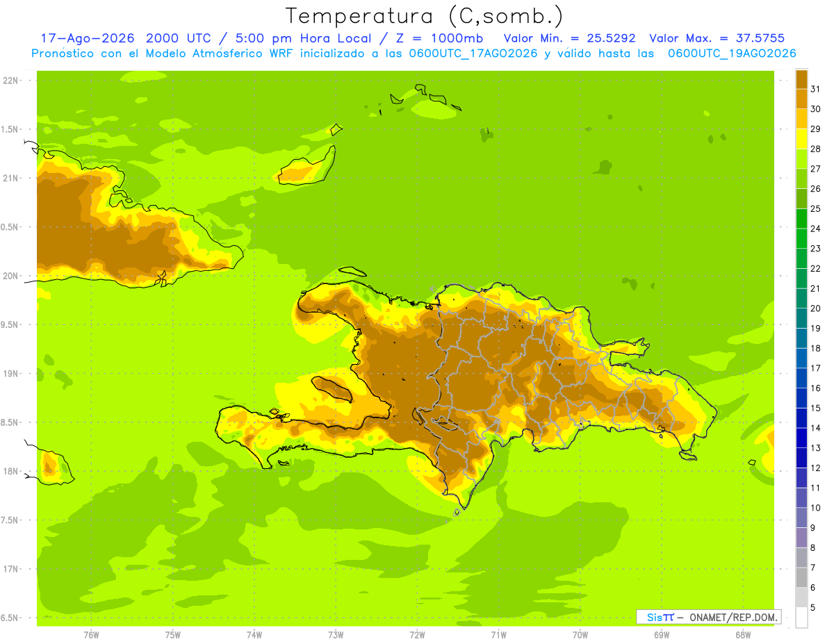The width and height of the screenshot is (834, 644).
Task: Click the "21N" latitude label
Action: point(10,178)
